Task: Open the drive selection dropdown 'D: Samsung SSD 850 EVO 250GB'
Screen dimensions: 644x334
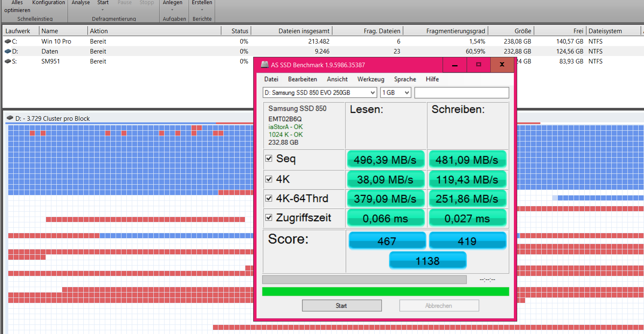Action: [320, 93]
